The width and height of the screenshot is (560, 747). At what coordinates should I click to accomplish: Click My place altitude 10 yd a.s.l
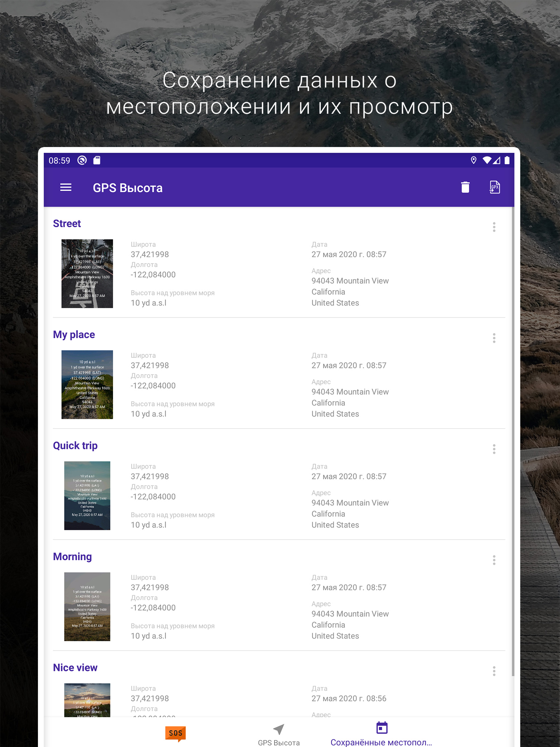click(x=149, y=414)
